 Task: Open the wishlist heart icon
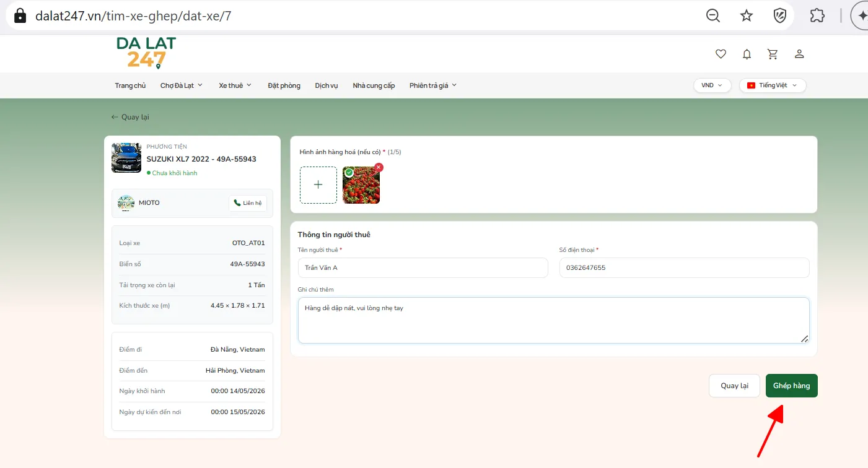721,54
